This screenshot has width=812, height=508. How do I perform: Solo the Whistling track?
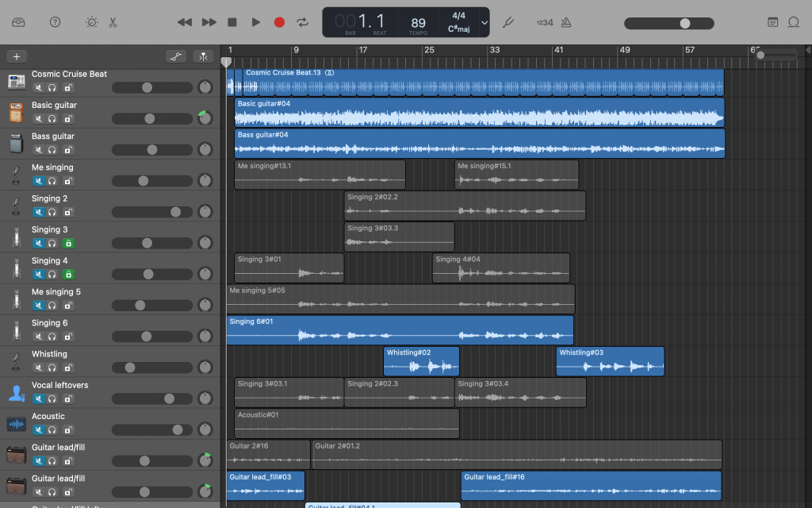coord(52,368)
